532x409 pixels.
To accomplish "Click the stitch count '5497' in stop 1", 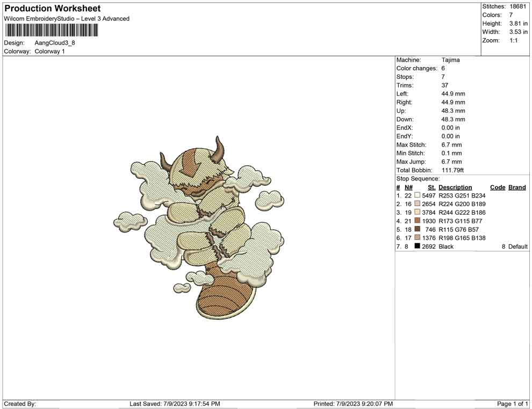I will [429, 195].
